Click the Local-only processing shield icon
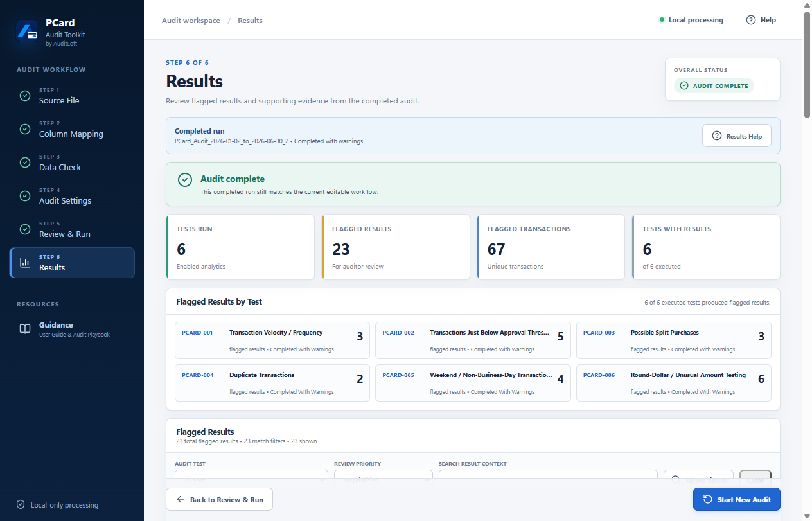Image resolution: width=812 pixels, height=521 pixels. (x=21, y=505)
